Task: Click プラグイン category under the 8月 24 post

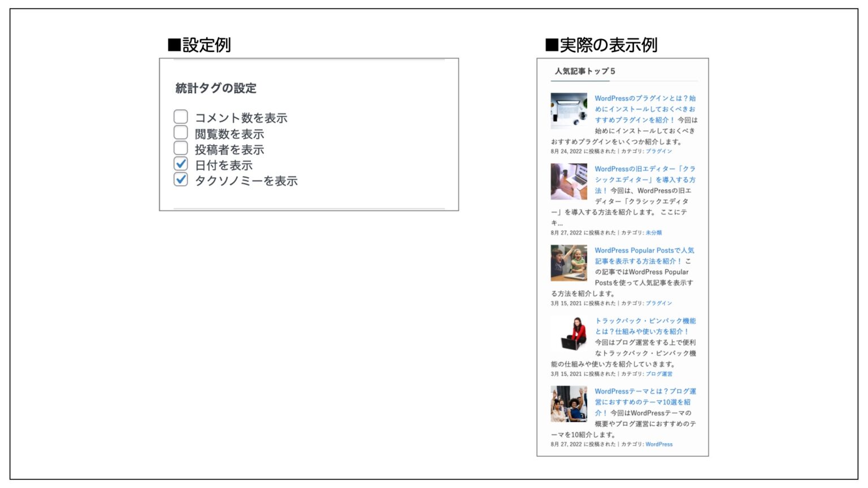Action: 659,151
